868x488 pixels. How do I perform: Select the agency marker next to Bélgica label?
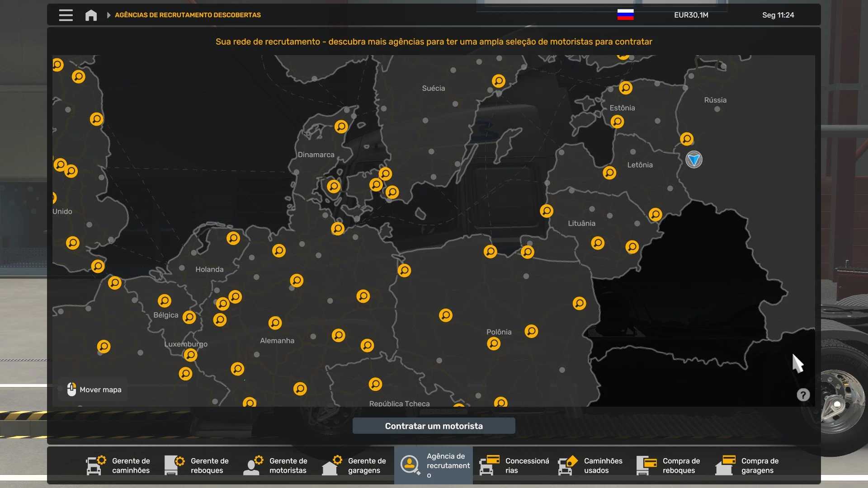(x=189, y=317)
